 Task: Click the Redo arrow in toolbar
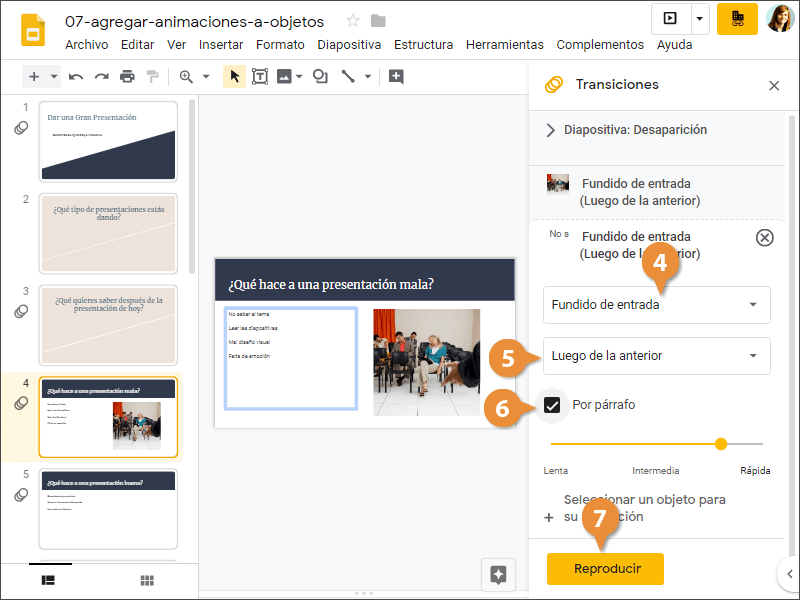[101, 76]
